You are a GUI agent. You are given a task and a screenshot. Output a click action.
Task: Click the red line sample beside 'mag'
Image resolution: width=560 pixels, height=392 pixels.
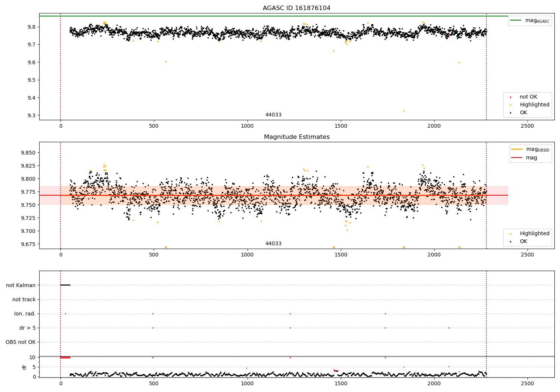517,158
